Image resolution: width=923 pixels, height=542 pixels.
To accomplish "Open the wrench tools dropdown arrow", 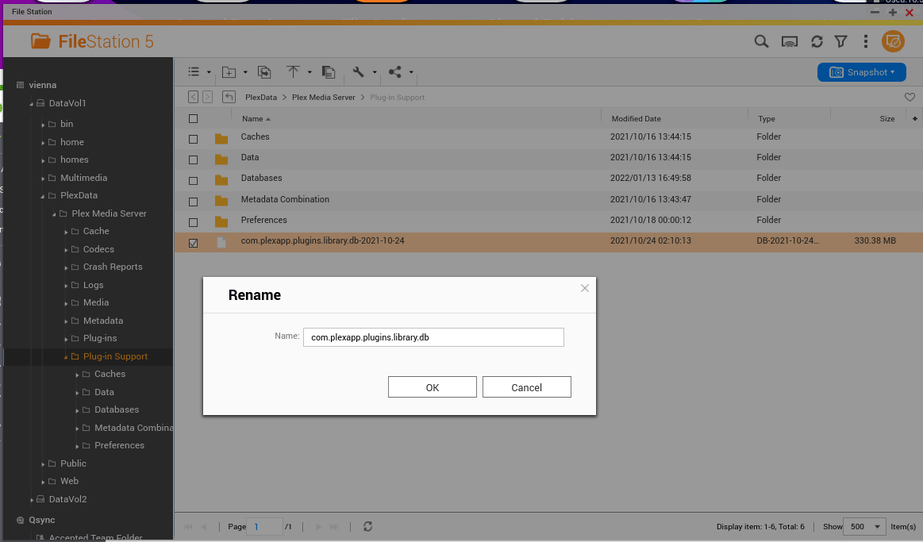I will (x=374, y=72).
